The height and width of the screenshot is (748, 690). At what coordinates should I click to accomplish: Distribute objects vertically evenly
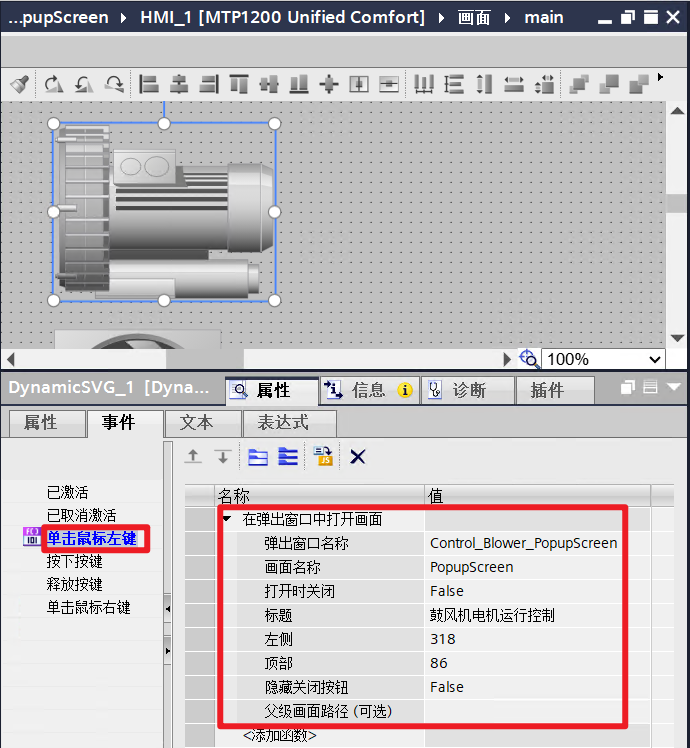point(454,84)
